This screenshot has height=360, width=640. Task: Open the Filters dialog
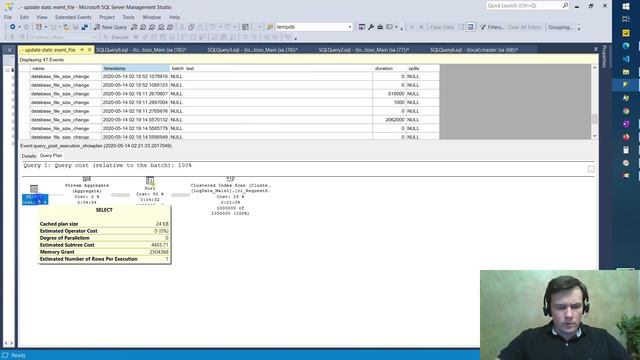click(x=492, y=27)
